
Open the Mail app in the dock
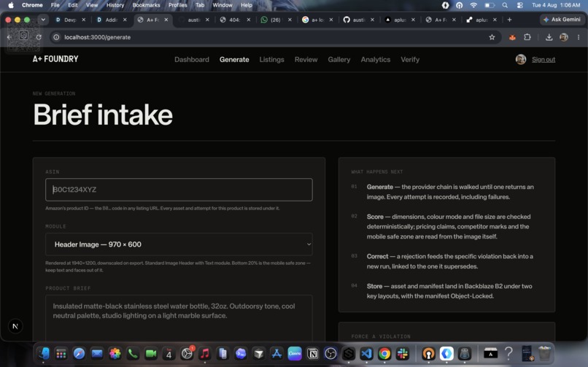97,354
